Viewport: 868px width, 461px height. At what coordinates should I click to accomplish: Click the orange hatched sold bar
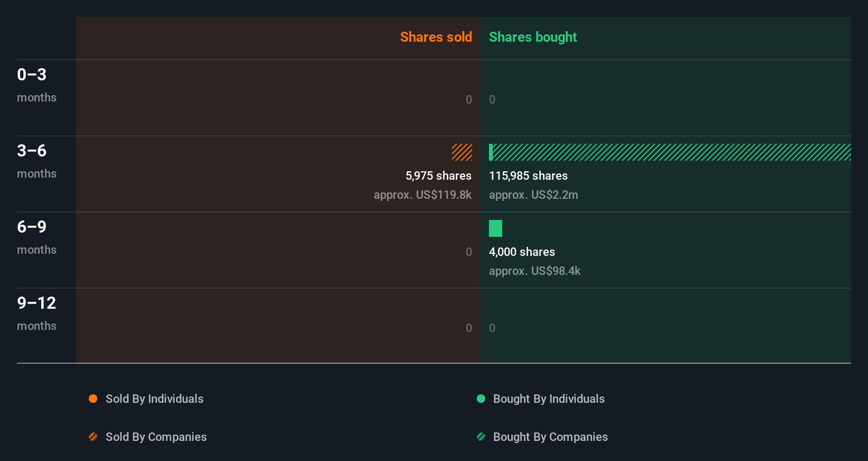(462, 152)
